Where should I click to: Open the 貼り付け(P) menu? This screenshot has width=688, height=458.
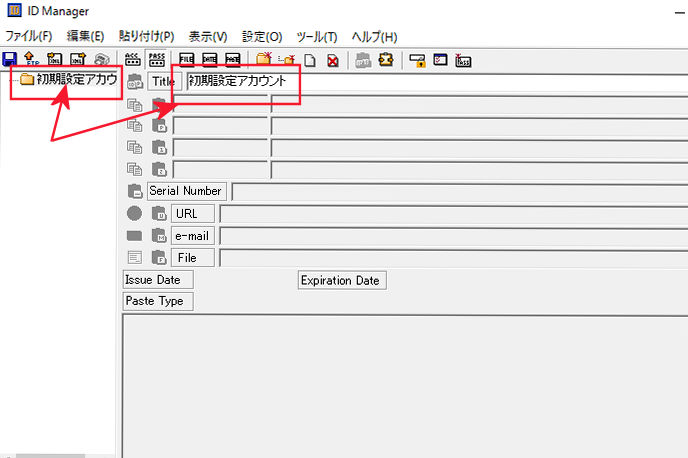click(x=147, y=36)
